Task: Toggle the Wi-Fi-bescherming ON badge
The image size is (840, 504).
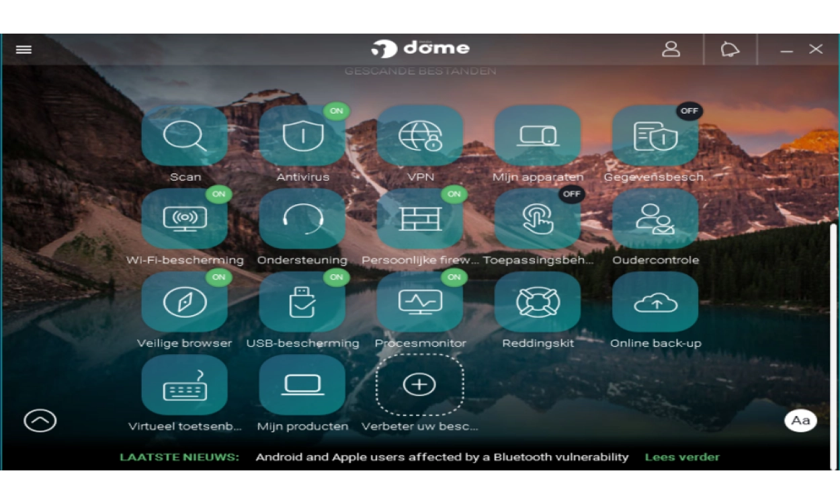Action: click(219, 194)
